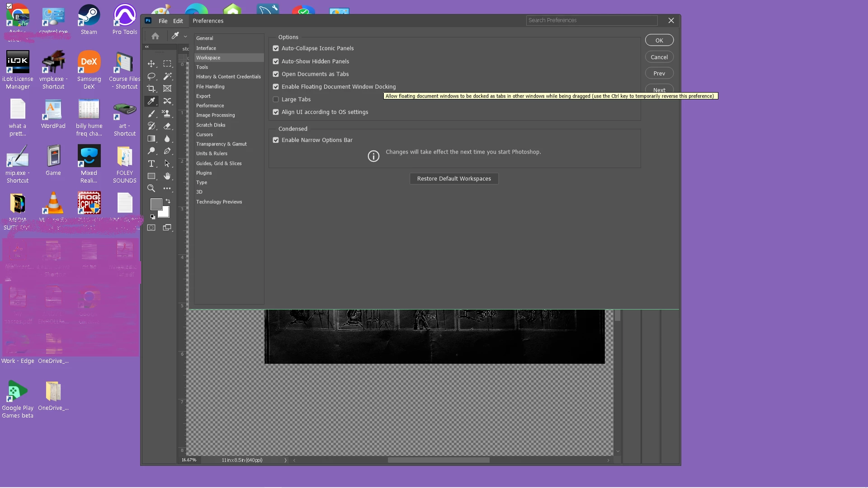Click the foreground color swatch
This screenshot has width=868, height=488.
pyautogui.click(x=156, y=204)
